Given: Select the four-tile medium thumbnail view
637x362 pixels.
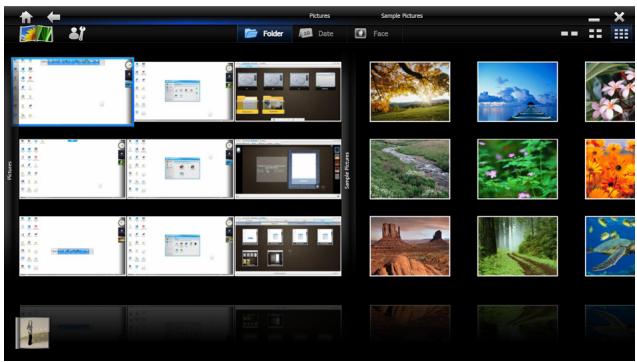Looking at the screenshot, I should click(x=595, y=33).
